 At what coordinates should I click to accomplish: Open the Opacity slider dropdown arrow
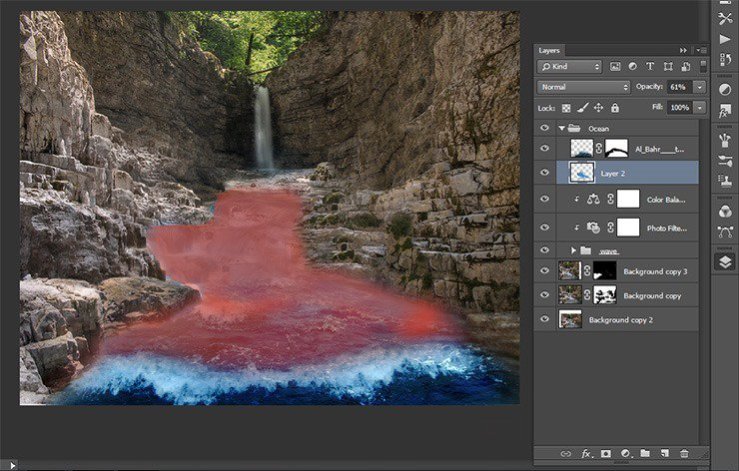point(700,87)
